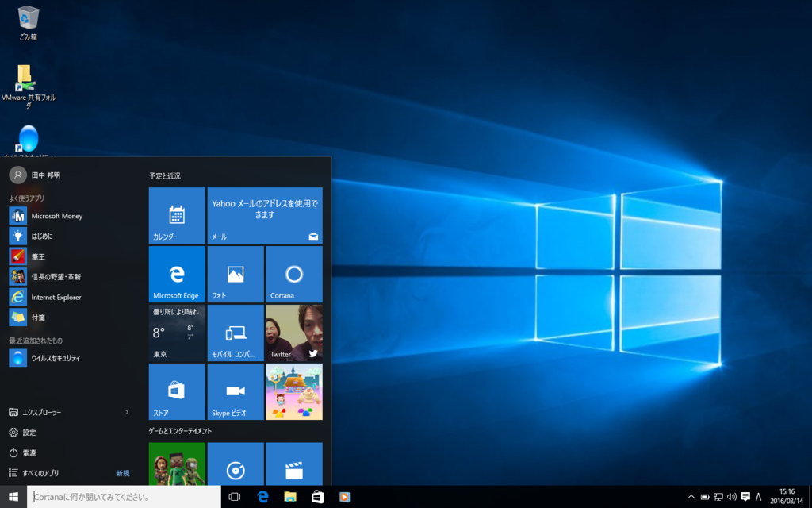
Task: Open File Explorer from taskbar
Action: [x=290, y=497]
